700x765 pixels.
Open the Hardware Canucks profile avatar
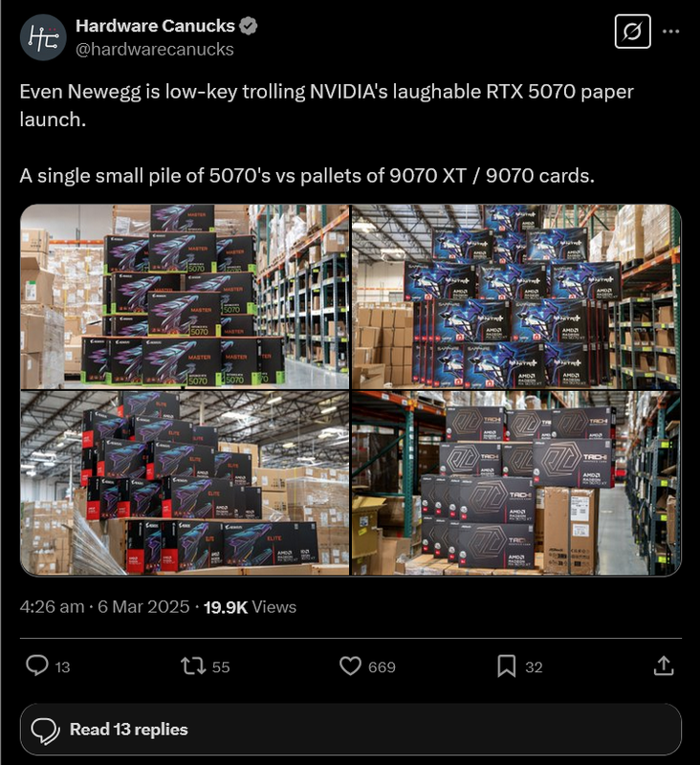click(x=43, y=37)
